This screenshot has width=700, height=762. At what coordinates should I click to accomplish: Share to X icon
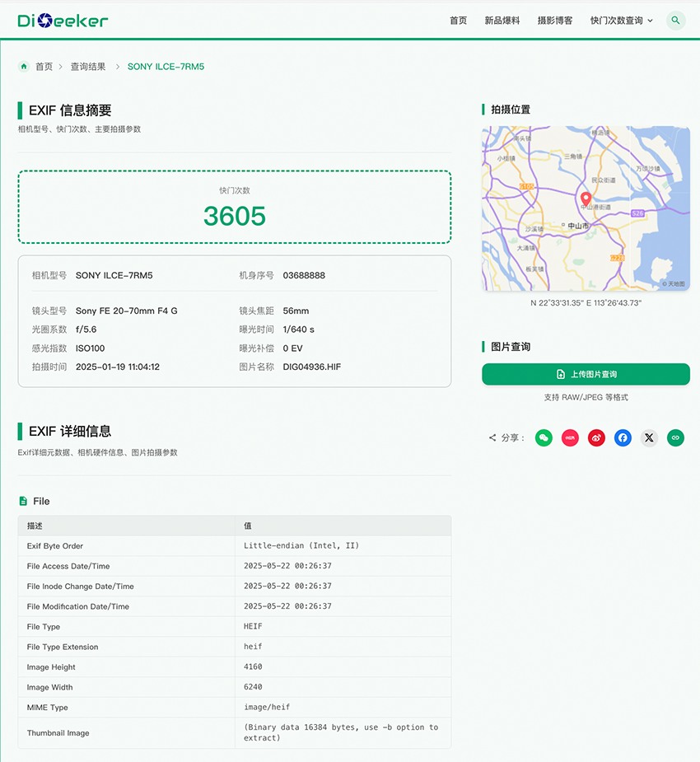click(x=649, y=438)
